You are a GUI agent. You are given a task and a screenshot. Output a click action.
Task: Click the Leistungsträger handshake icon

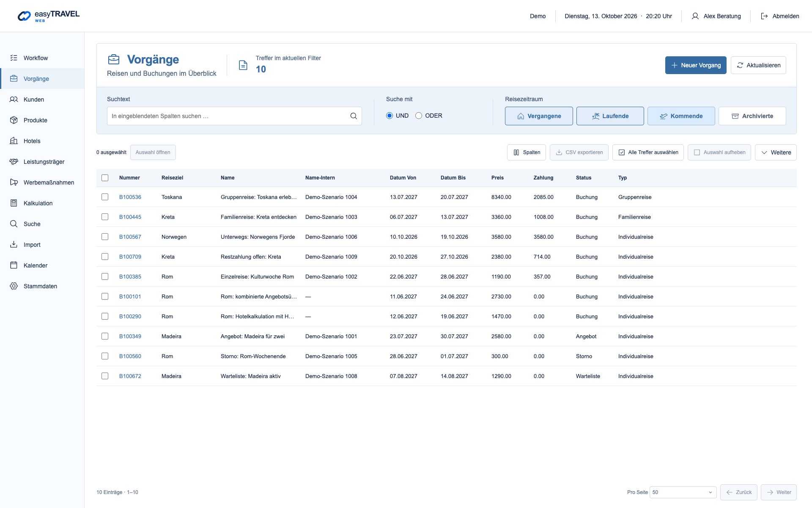tap(14, 162)
